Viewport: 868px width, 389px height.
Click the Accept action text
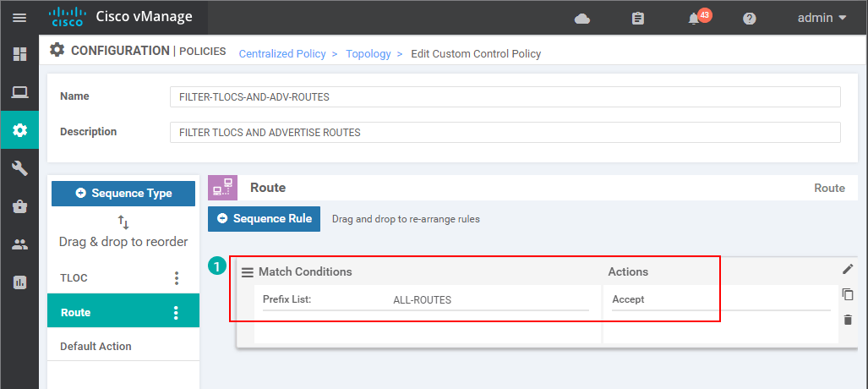point(628,299)
